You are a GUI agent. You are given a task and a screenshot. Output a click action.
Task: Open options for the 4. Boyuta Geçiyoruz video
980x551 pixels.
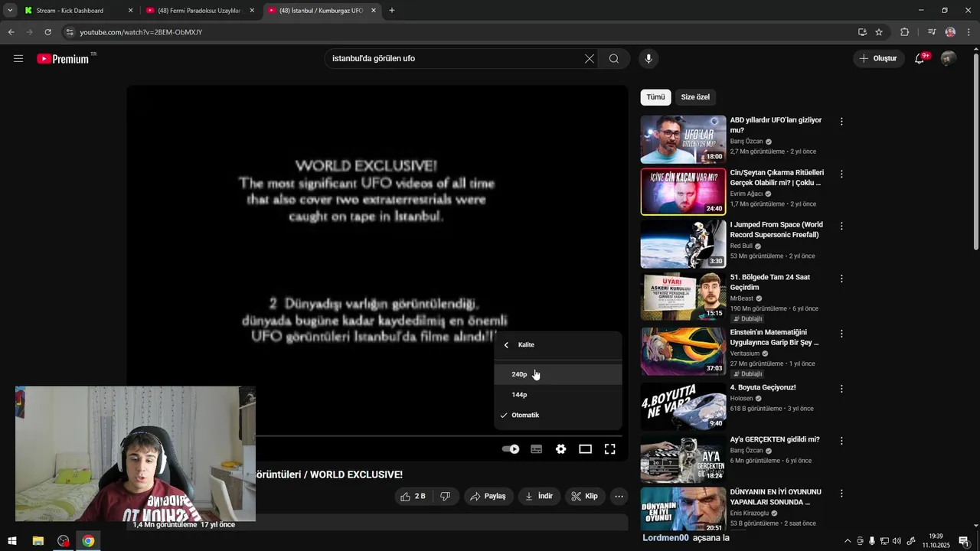point(841,389)
